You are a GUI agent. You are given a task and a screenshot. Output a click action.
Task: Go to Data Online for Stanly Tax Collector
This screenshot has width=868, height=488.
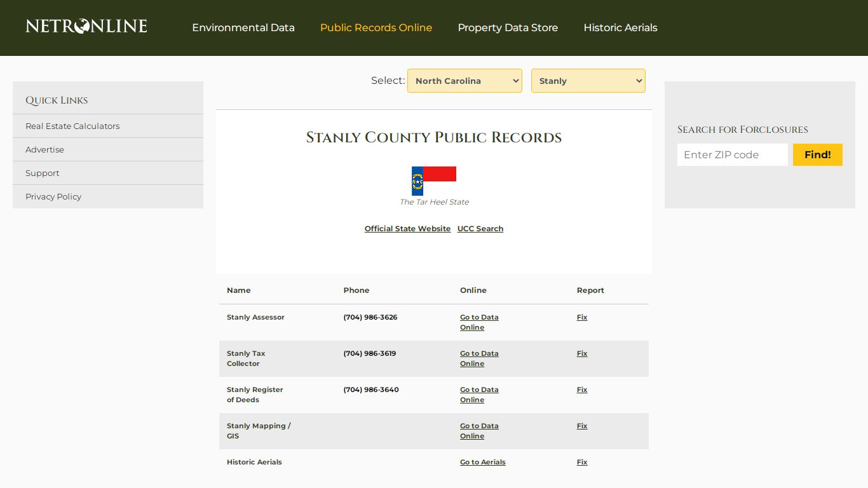pos(479,358)
